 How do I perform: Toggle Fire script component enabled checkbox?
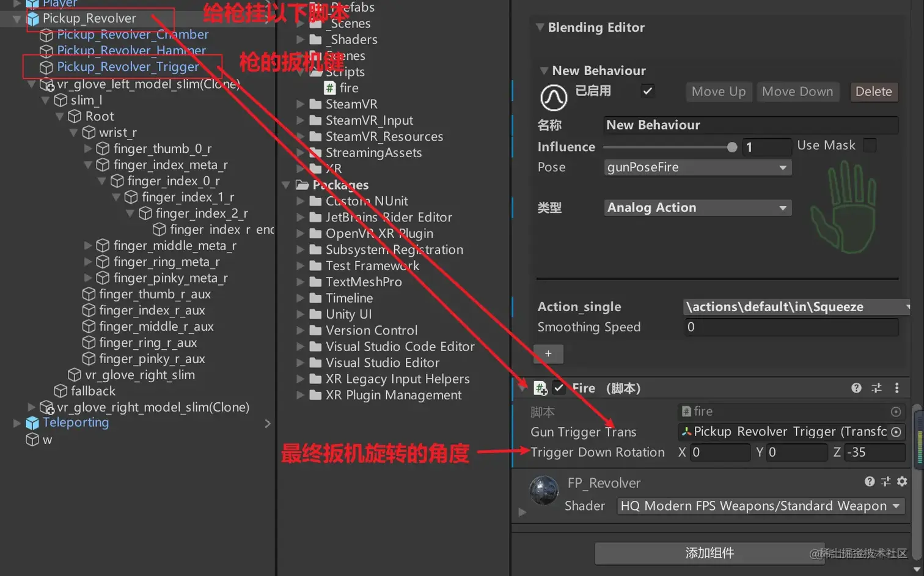click(559, 388)
